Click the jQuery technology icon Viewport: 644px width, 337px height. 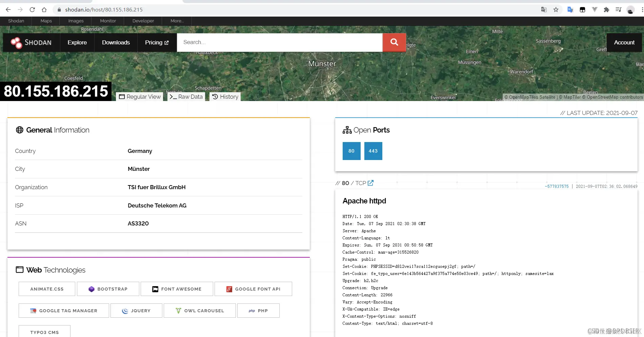point(125,311)
